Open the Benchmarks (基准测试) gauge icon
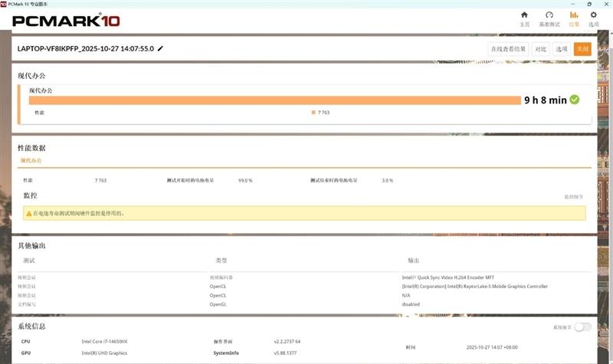The image size is (613, 364). click(549, 15)
